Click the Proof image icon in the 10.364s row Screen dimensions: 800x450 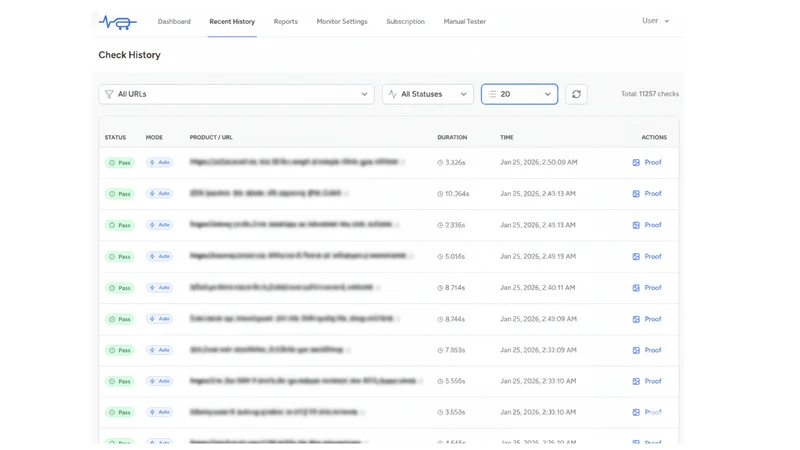636,194
